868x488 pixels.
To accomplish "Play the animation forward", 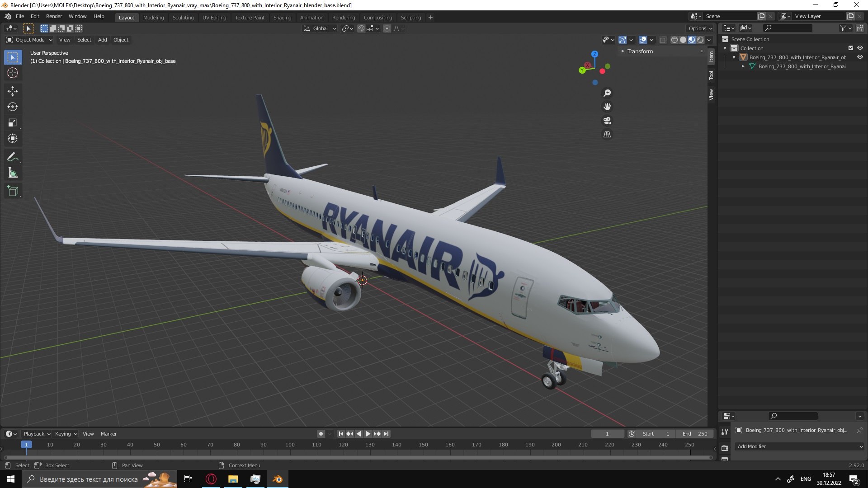I will coord(368,434).
